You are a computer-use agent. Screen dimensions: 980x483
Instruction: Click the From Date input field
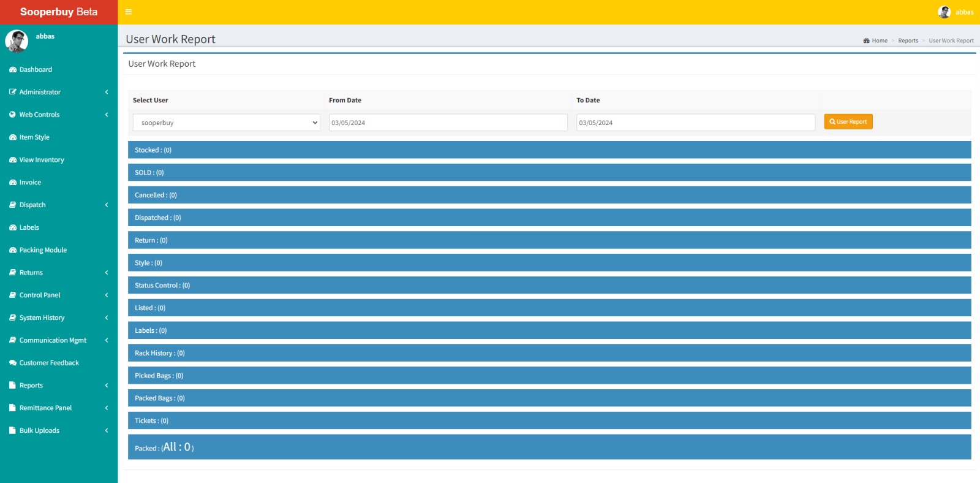pos(448,123)
